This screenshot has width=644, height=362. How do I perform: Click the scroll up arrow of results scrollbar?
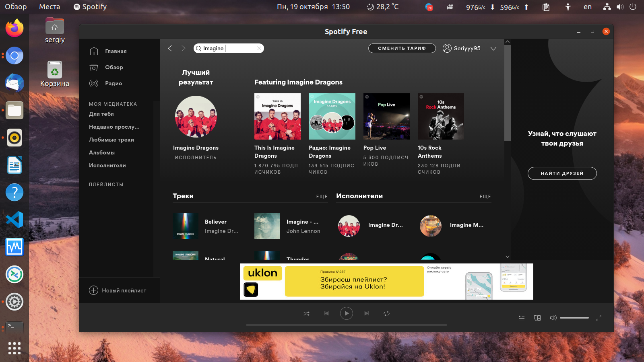508,42
